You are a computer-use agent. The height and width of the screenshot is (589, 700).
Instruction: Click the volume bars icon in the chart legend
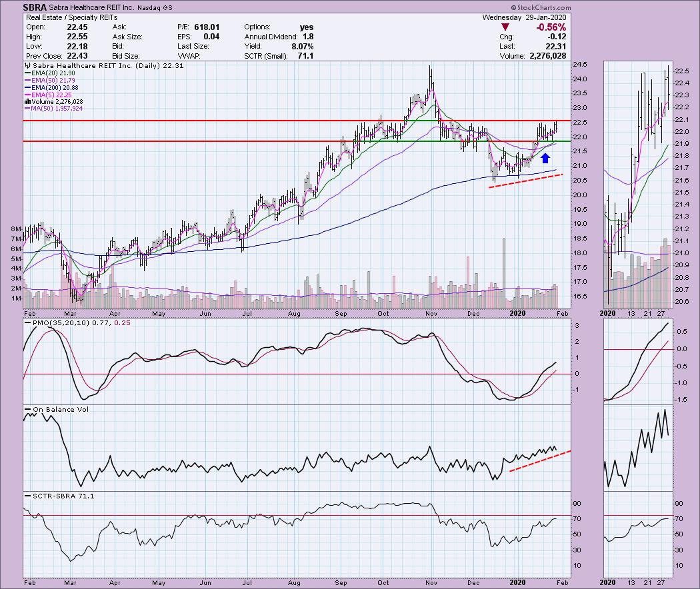pos(28,102)
